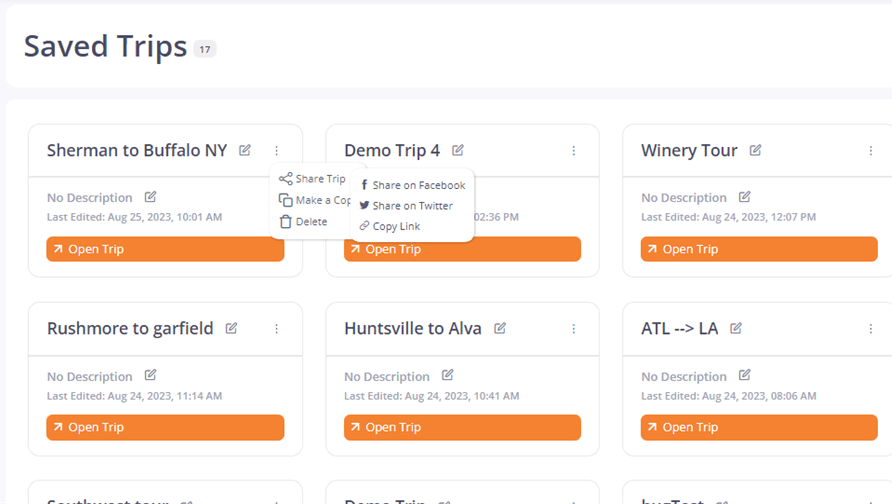Open the three-dot menu for Demo Trip 4
892x504 pixels.
[573, 151]
